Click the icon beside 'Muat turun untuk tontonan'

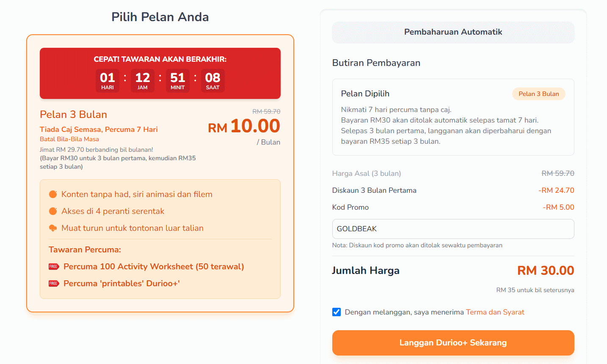[53, 228]
